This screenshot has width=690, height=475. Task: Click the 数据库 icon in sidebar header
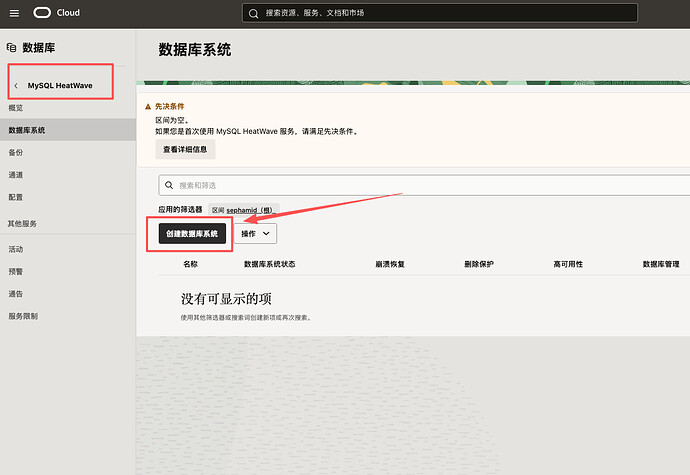[x=12, y=47]
